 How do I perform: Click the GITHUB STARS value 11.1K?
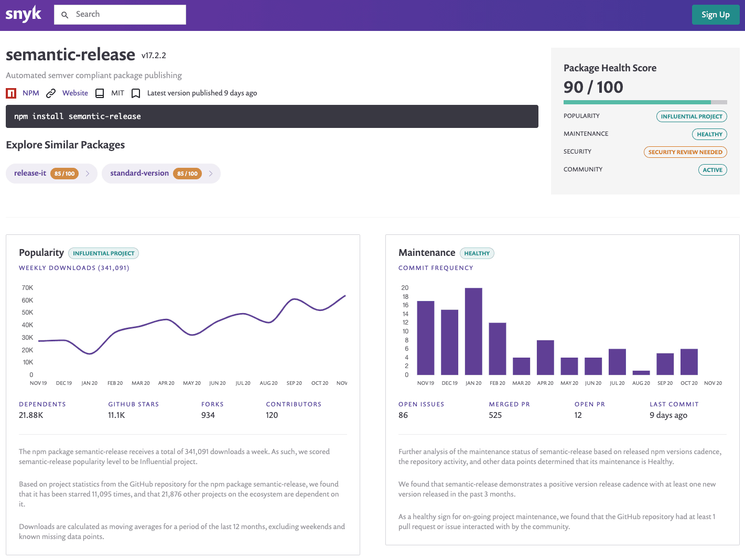pos(116,415)
